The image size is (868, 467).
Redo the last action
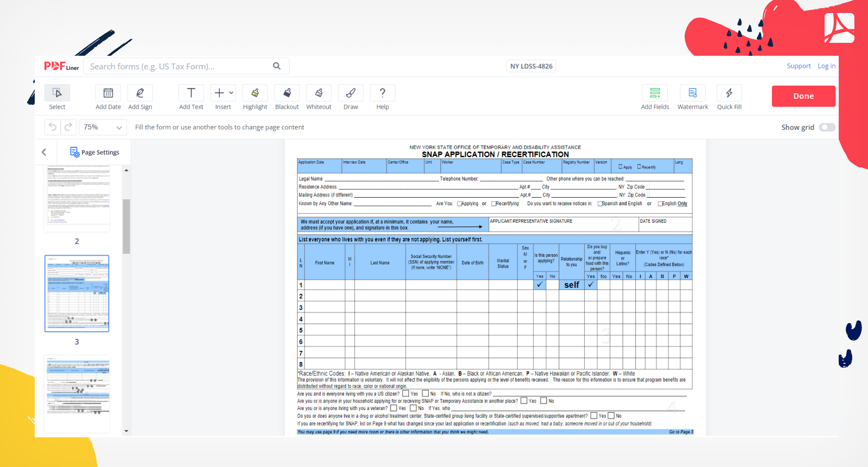pos(68,127)
